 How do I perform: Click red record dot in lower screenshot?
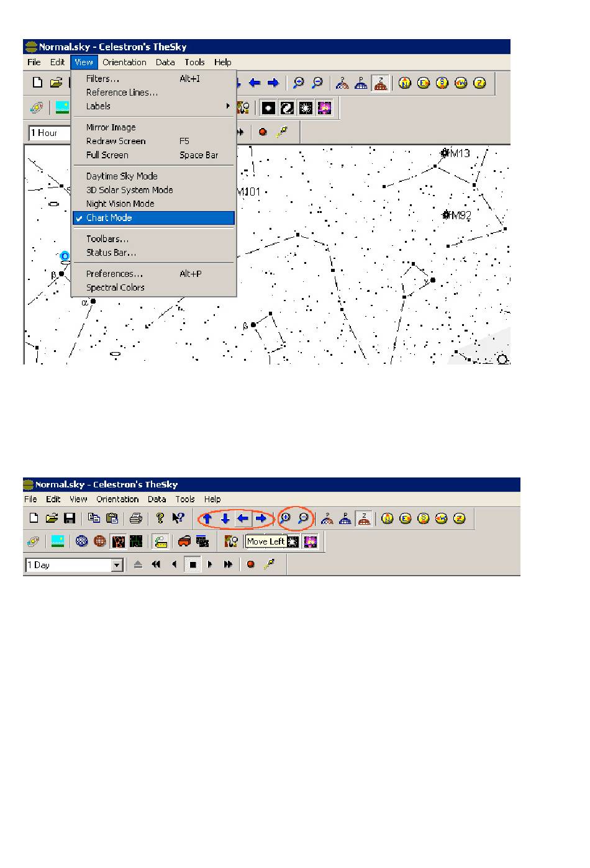click(x=251, y=565)
